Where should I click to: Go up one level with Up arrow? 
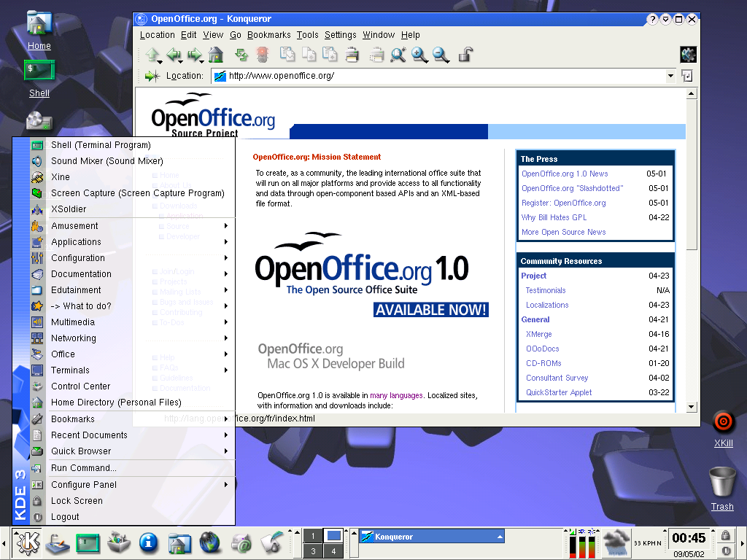coord(153,55)
